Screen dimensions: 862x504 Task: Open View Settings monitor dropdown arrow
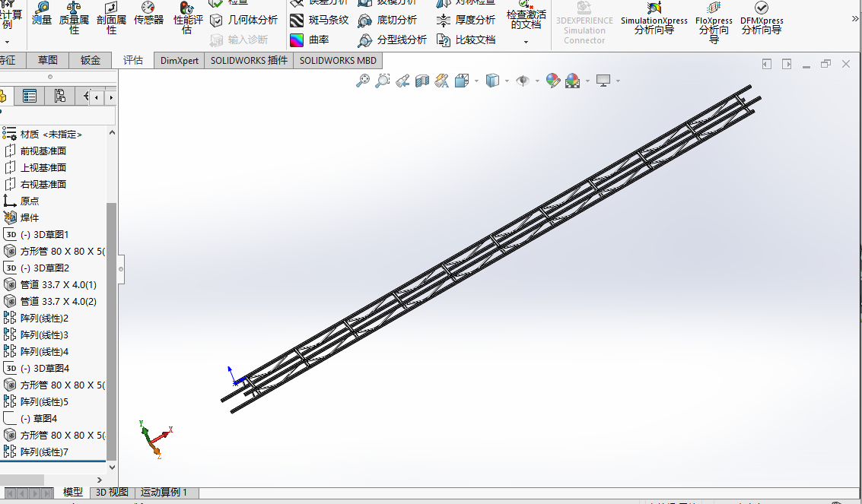[x=618, y=81]
